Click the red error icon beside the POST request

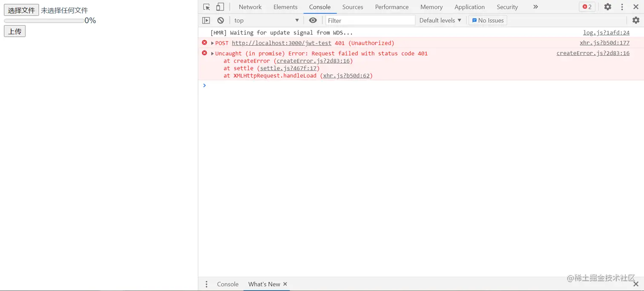204,43
